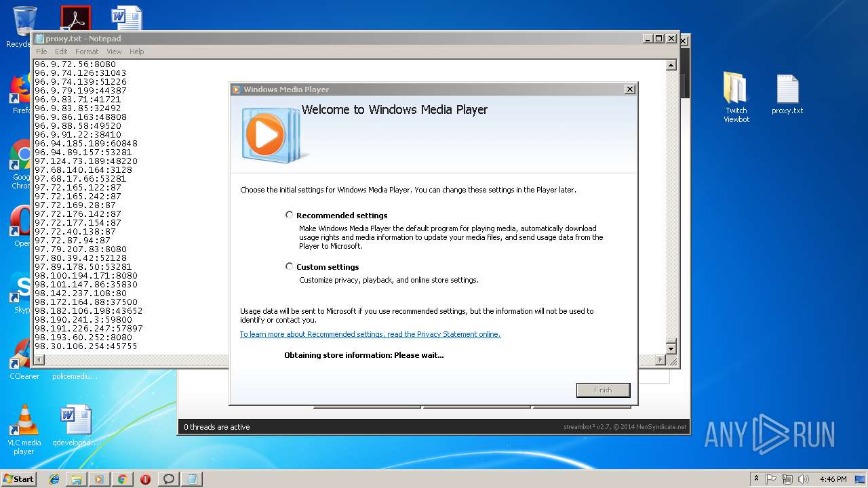Click Notepad horizontal scrollbar left arrow
Image resolution: width=868 pixels, height=488 pixels.
(x=39, y=360)
